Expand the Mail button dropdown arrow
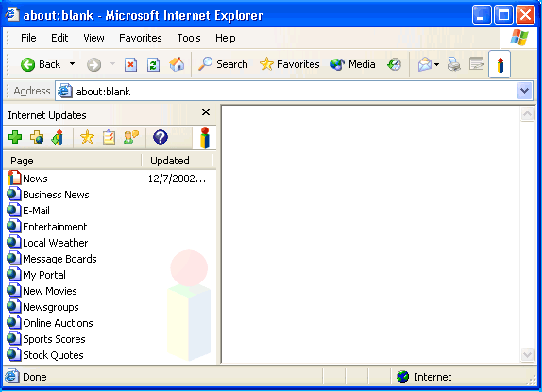This screenshot has width=542, height=392. tap(436, 64)
